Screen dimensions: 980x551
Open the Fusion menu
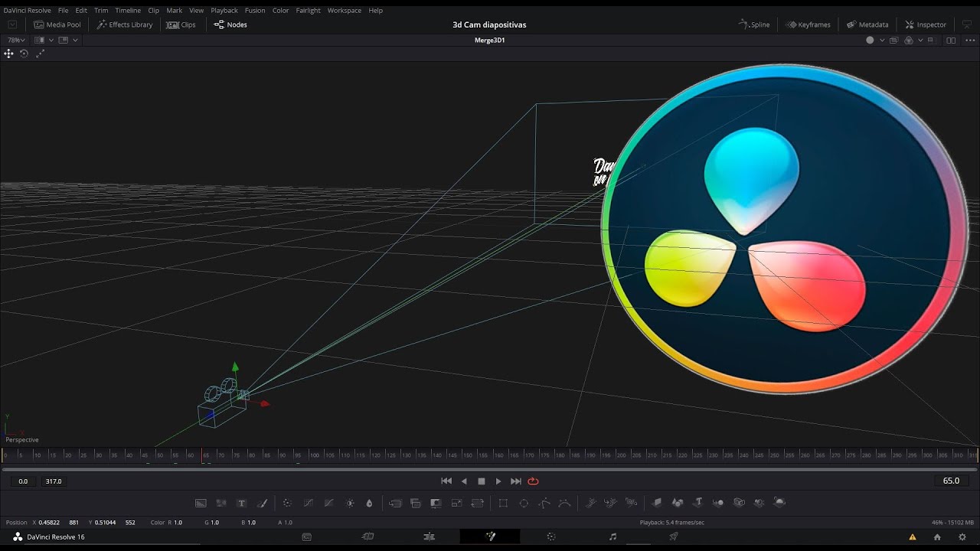click(255, 11)
